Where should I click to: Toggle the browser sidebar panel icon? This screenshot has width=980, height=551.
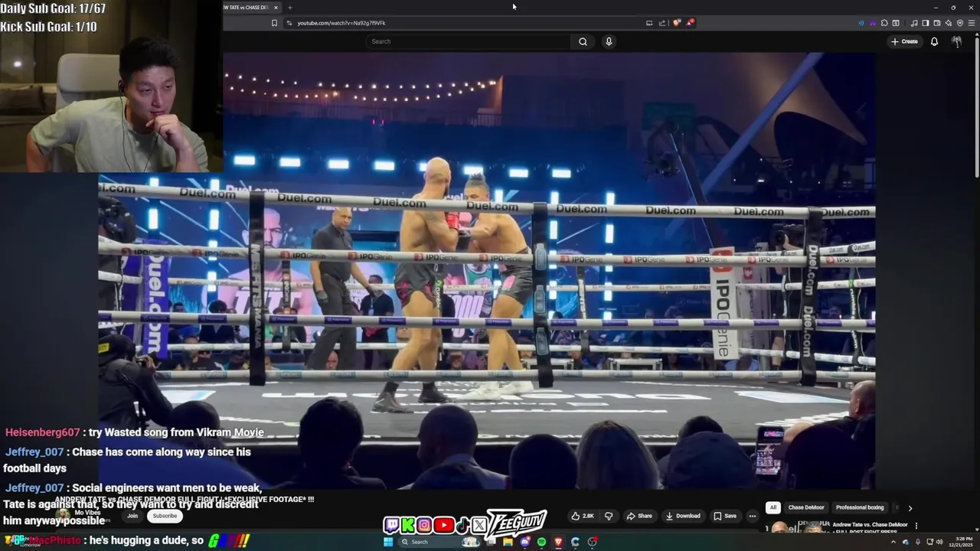point(926,23)
